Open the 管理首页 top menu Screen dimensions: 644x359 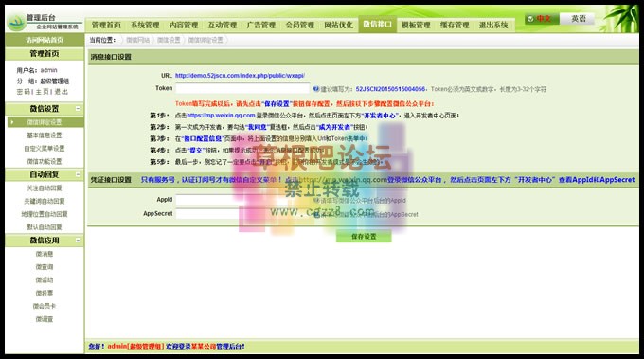pos(106,25)
